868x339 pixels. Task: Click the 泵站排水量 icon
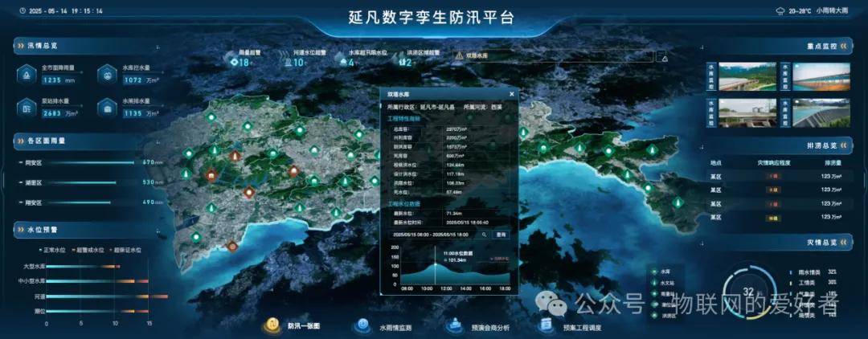[26, 108]
